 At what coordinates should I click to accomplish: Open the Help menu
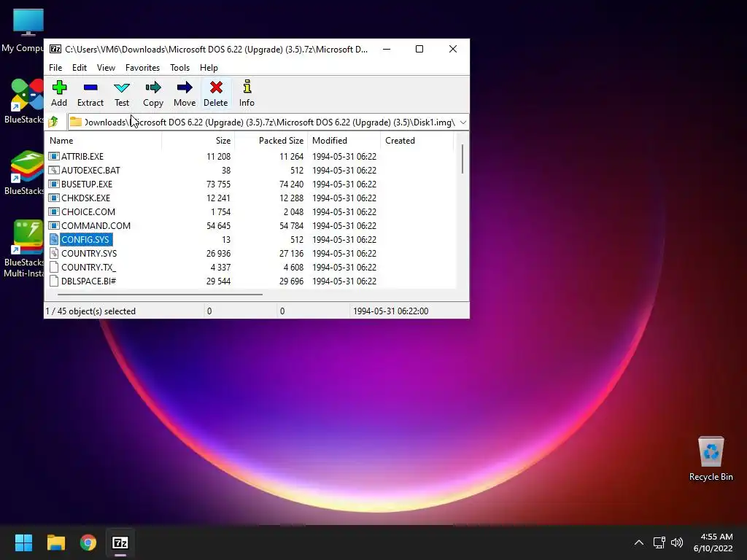209,68
